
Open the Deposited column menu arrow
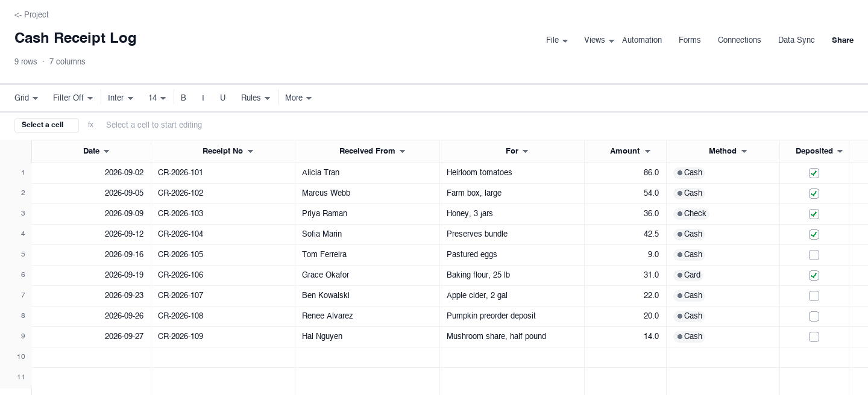(840, 151)
